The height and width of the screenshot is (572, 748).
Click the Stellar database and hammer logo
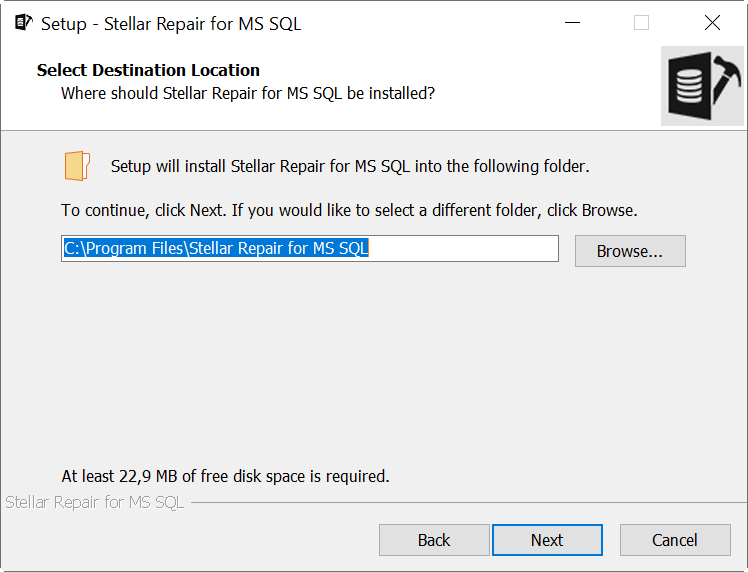pos(702,86)
